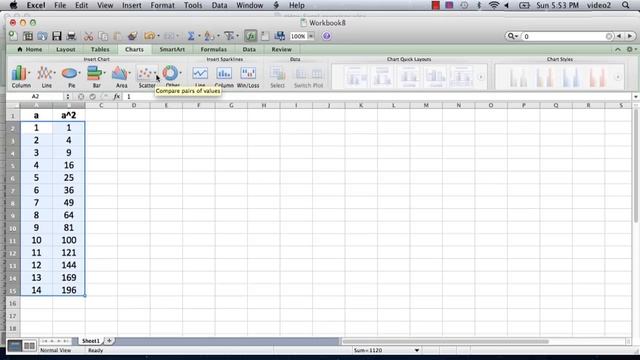Collapse the ribbon with the chevron
640x360 pixels.
tap(618, 49)
